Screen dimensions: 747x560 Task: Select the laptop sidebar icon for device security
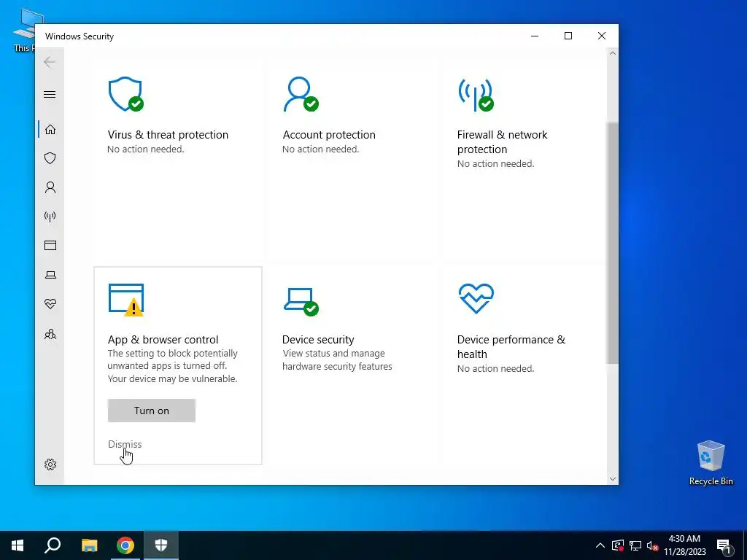tap(50, 275)
